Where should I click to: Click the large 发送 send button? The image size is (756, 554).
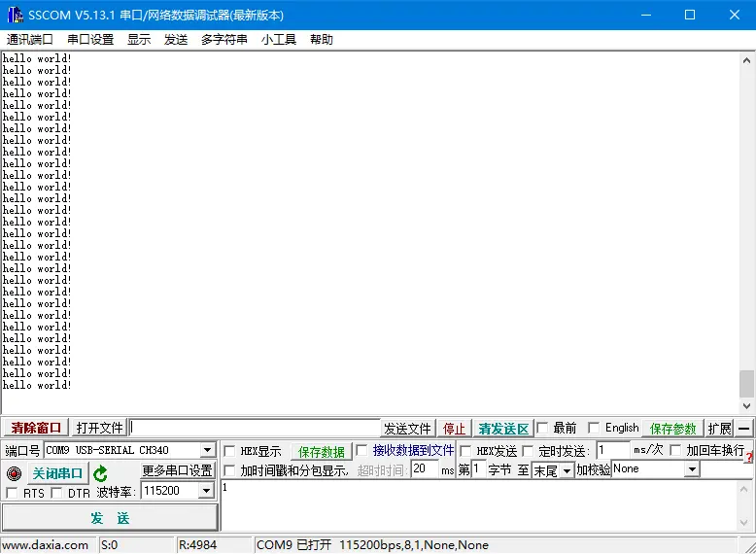(x=110, y=518)
